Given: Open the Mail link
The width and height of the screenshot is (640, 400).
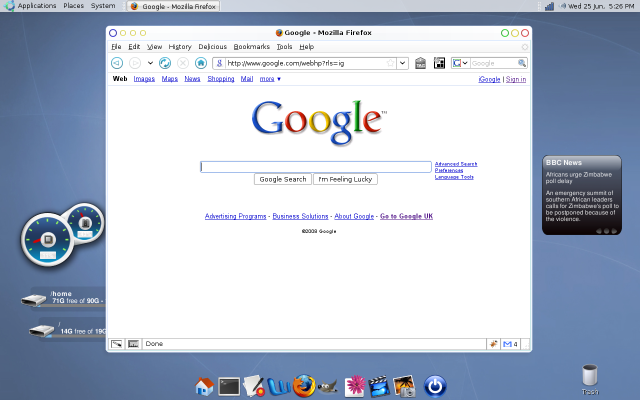Looking at the screenshot, I should tap(247, 79).
